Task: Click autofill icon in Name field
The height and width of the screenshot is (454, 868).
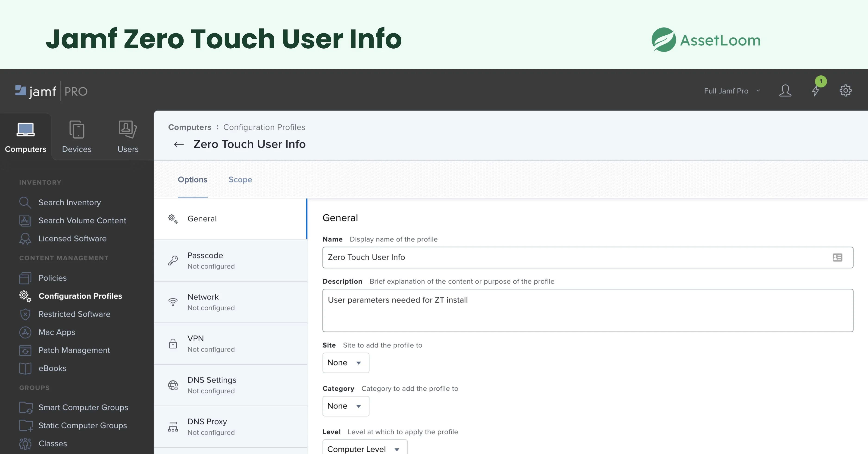Action: point(837,258)
